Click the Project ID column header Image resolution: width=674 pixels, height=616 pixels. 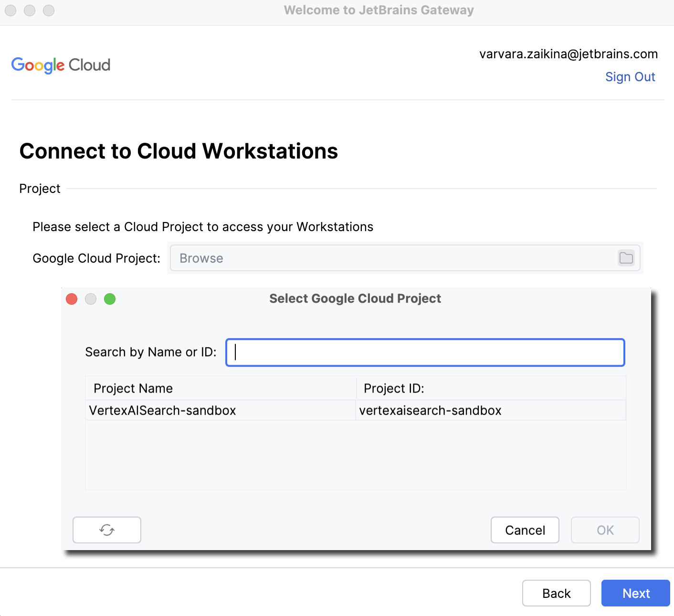coord(393,388)
